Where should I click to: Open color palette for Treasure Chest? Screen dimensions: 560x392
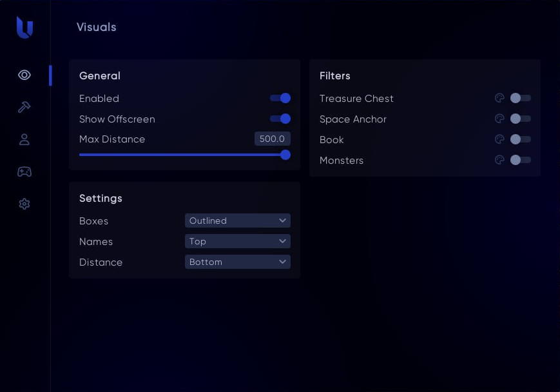point(499,98)
